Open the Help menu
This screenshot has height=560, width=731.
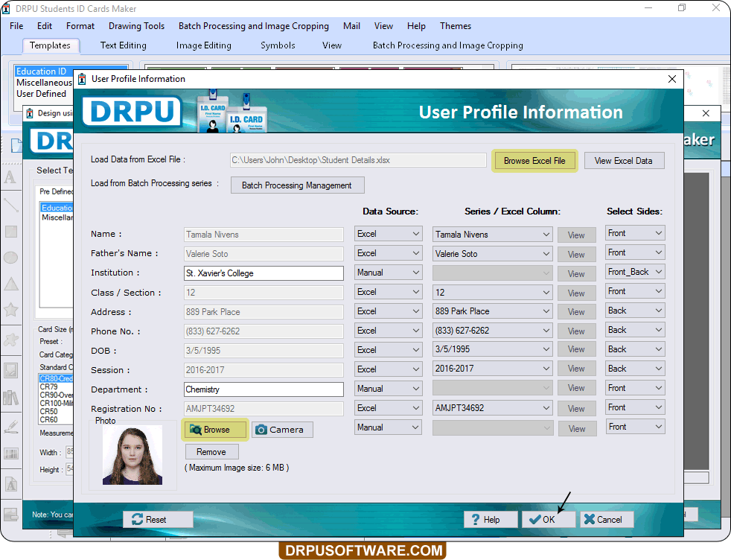(416, 26)
